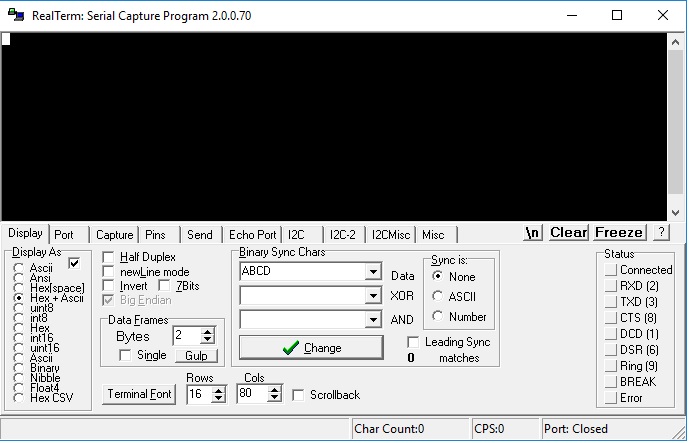
Task: Toggle the checked box in Display As group
Action: pos(74,263)
